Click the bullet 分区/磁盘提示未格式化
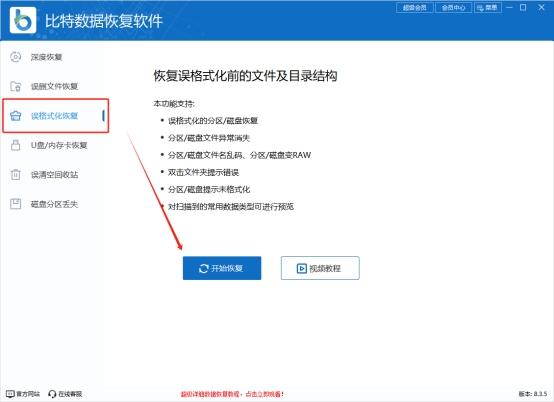Image resolution: width=554 pixels, height=402 pixels. click(209, 189)
